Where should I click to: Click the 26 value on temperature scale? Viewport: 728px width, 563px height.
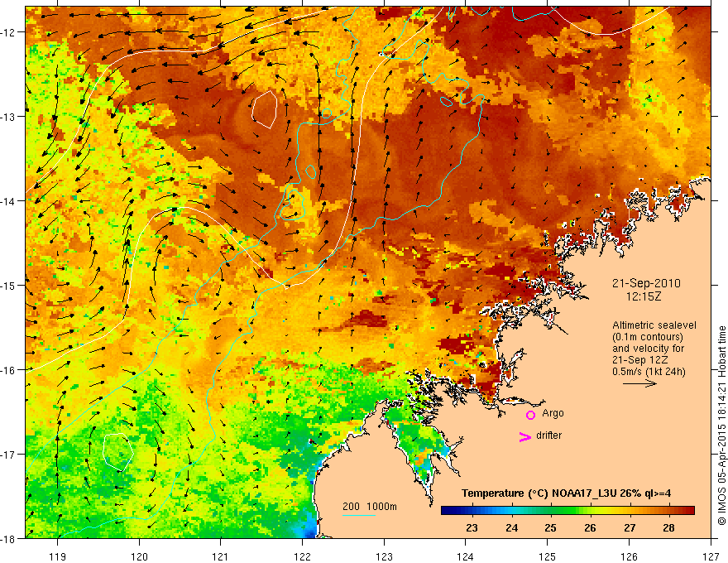point(590,527)
